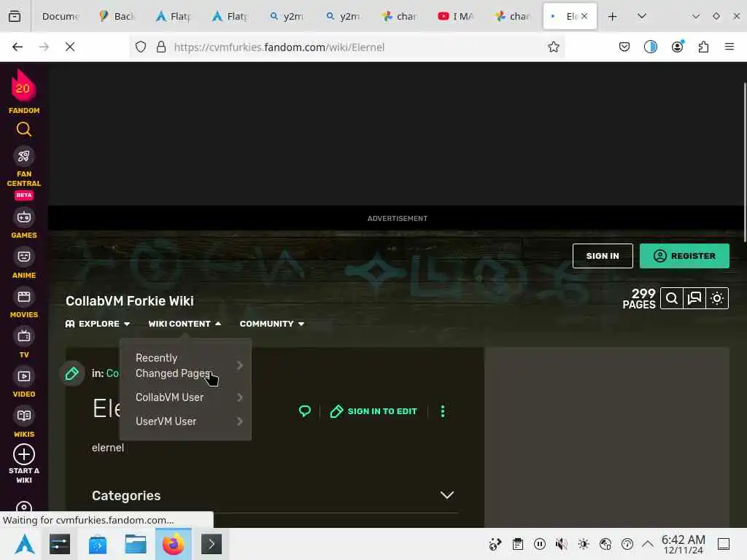Click the Start a Wiki plus icon
This screenshot has width=747, height=560.
[24, 454]
